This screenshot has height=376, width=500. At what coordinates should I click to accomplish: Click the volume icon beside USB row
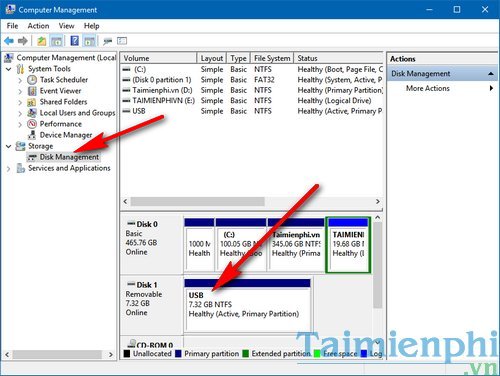[x=126, y=111]
